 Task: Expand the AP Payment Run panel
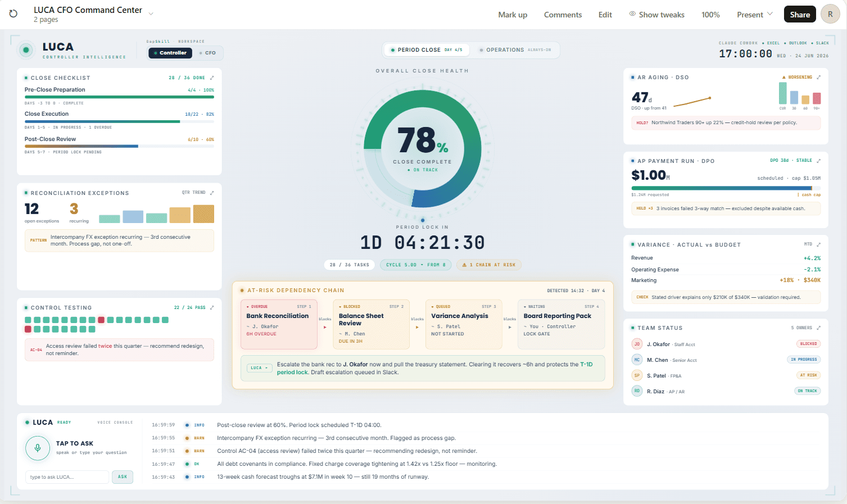tap(818, 161)
